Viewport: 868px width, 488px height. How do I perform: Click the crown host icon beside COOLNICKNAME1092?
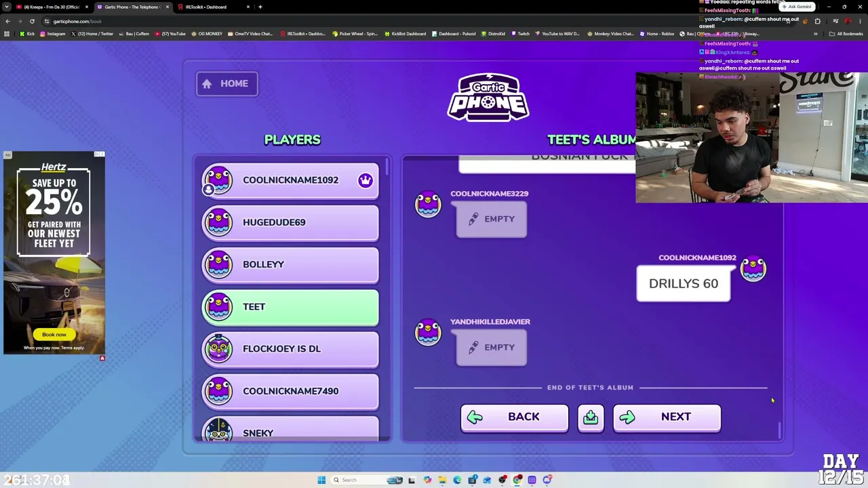[x=366, y=180]
